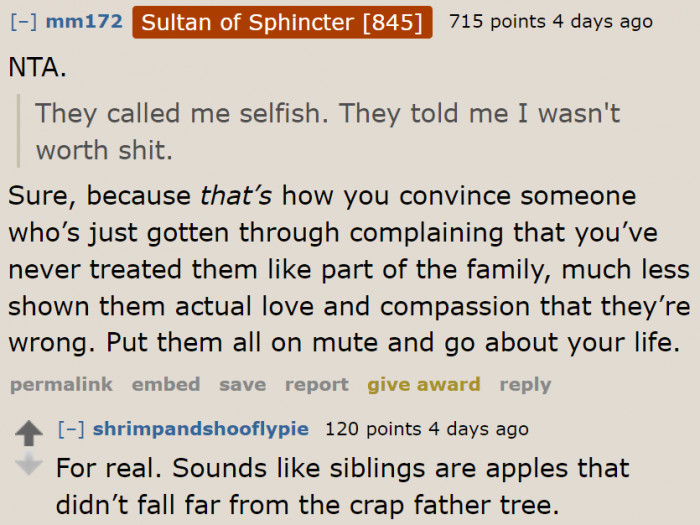Screen dimensions: 700x525
Task: Upvote shrimpandshooflypie's reply
Action: [x=30, y=433]
